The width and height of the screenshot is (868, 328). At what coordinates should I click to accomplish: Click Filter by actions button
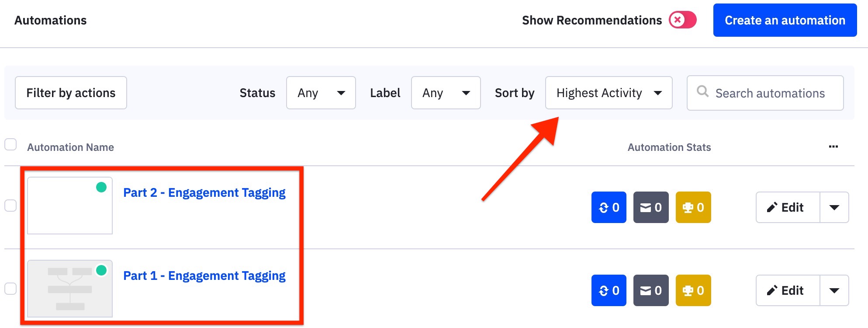pos(71,93)
